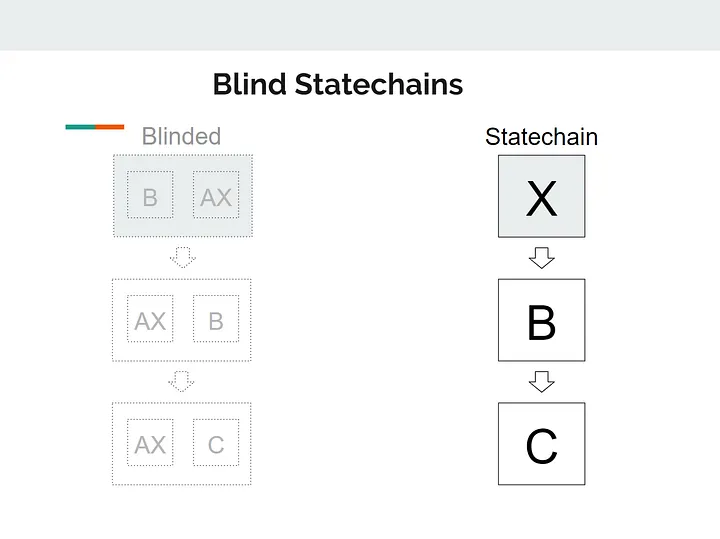Click the gap between B and AX in the shaded group
Screen dimensions: 720x539
(x=183, y=196)
